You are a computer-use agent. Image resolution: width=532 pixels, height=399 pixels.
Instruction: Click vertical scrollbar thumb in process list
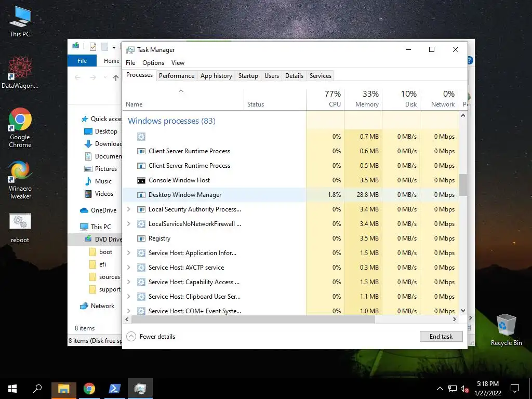click(463, 185)
